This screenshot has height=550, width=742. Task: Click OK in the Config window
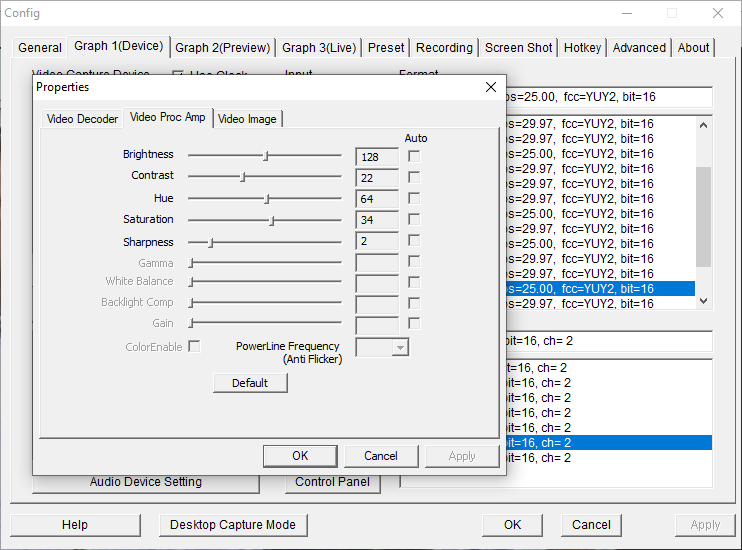click(512, 525)
